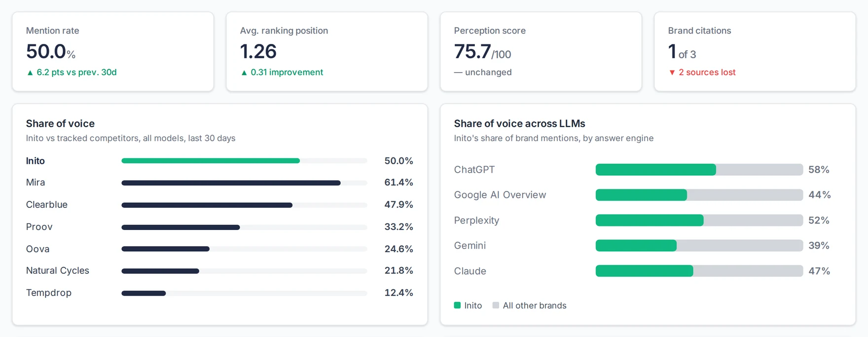Click the Natural Cycles row label
The width and height of the screenshot is (868, 337).
click(58, 271)
